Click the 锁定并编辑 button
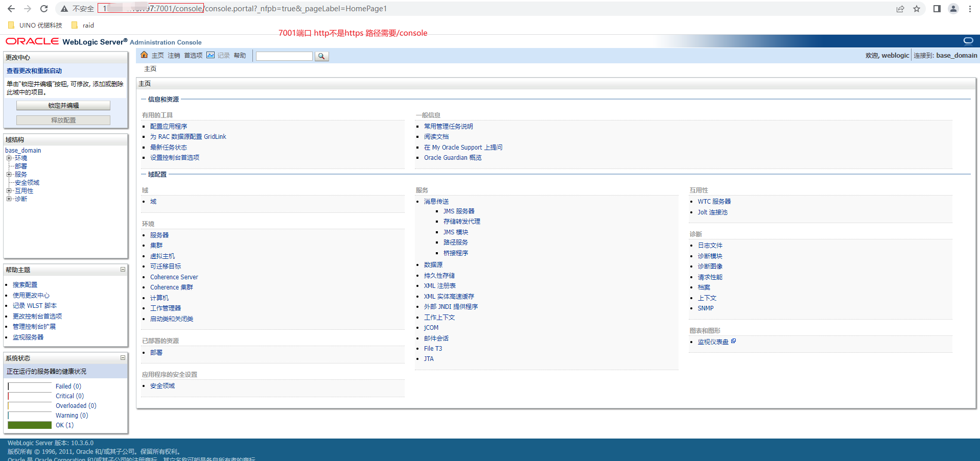980x461 pixels. tap(63, 106)
